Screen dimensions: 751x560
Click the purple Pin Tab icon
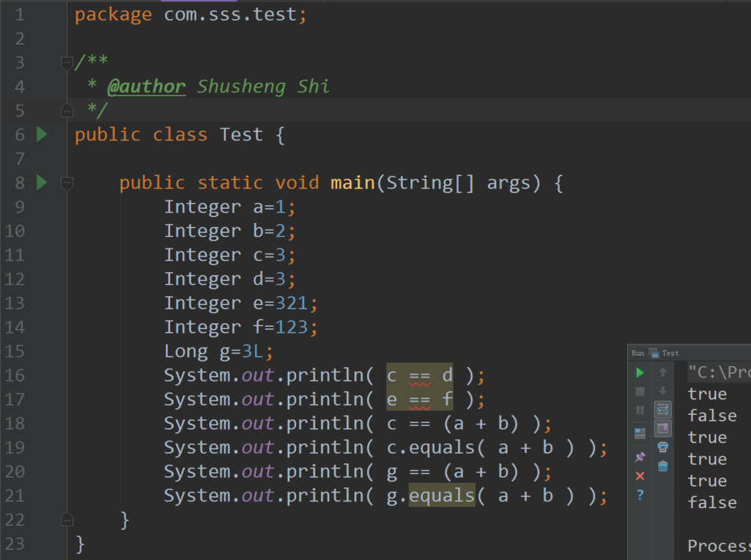tap(640, 457)
